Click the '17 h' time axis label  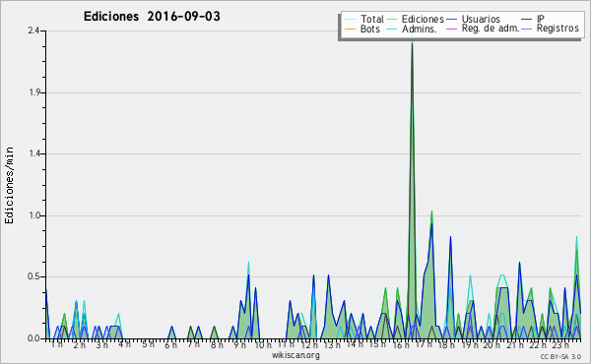424,344
